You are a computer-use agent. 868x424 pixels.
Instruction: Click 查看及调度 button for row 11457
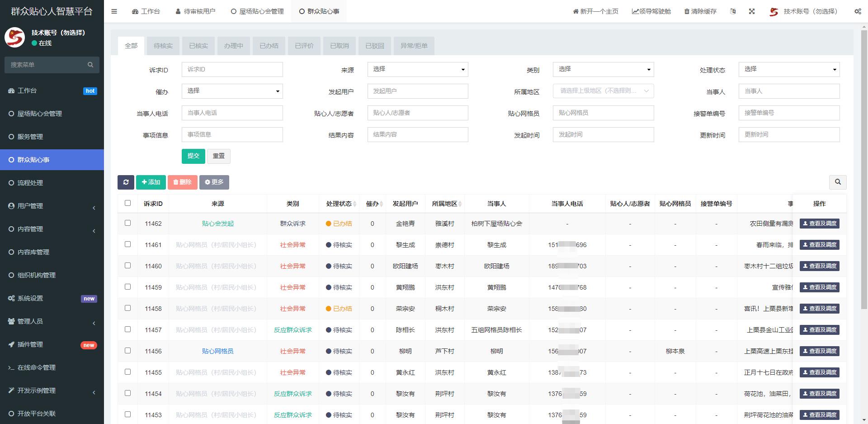coord(819,330)
